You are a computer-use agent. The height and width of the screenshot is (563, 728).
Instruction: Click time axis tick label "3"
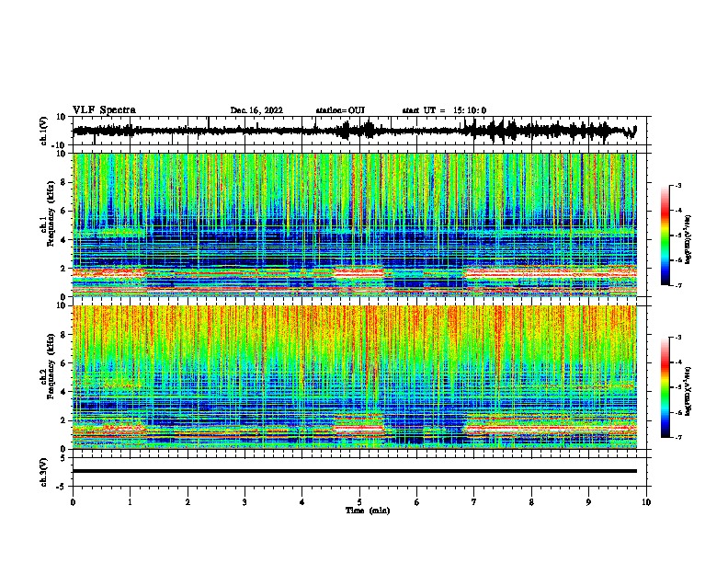pos(245,502)
